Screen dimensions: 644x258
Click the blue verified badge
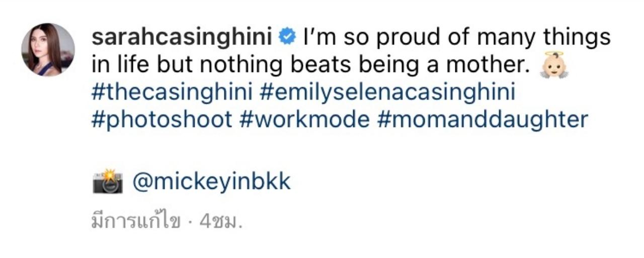click(287, 37)
